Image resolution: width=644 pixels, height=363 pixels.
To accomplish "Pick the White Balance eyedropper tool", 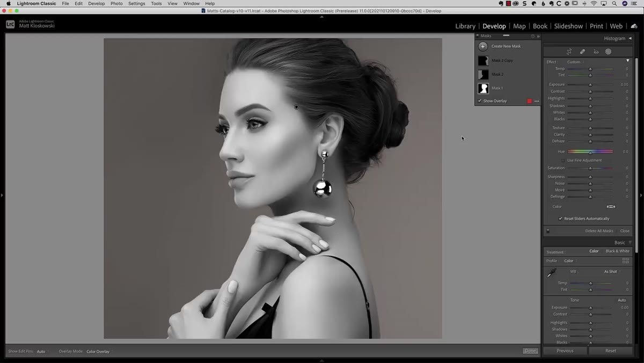I will [x=551, y=273].
